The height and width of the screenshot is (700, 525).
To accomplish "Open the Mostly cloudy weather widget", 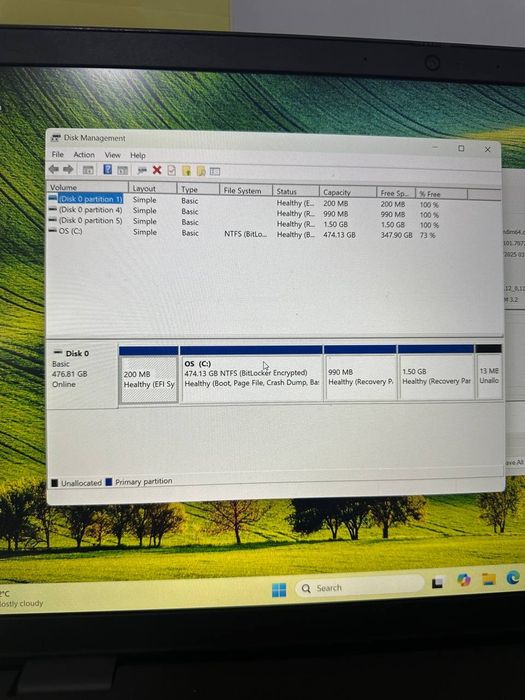I will tap(21, 599).
